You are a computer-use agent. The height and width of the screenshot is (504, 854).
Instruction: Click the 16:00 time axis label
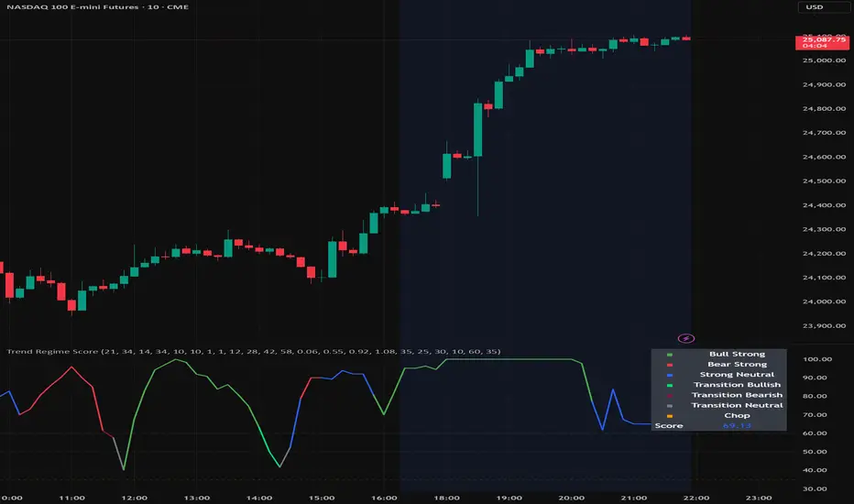[384, 498]
